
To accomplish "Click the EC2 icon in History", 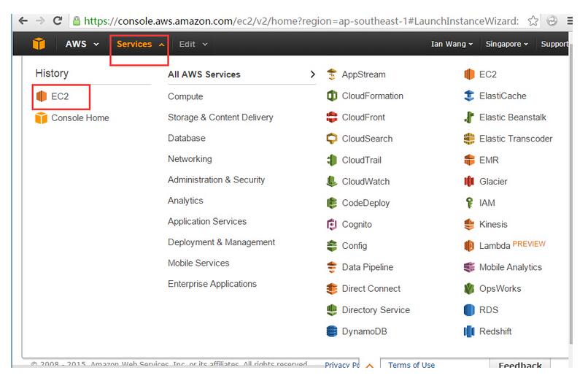I will point(42,96).
